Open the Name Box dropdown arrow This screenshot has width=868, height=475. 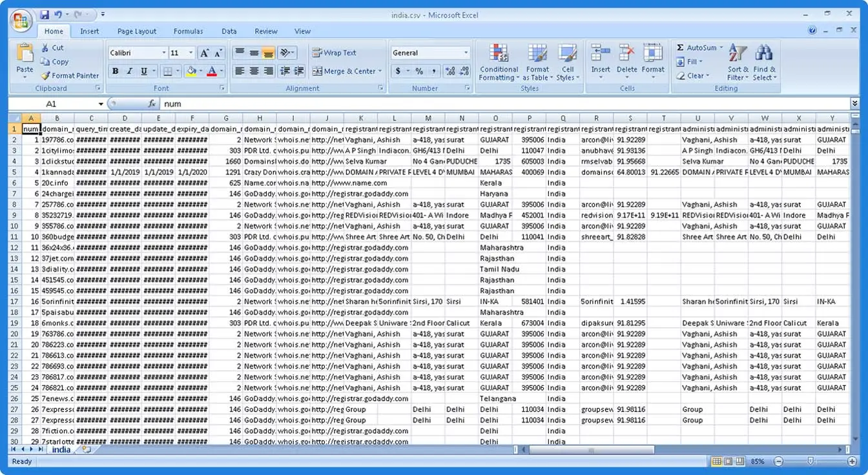tap(101, 104)
